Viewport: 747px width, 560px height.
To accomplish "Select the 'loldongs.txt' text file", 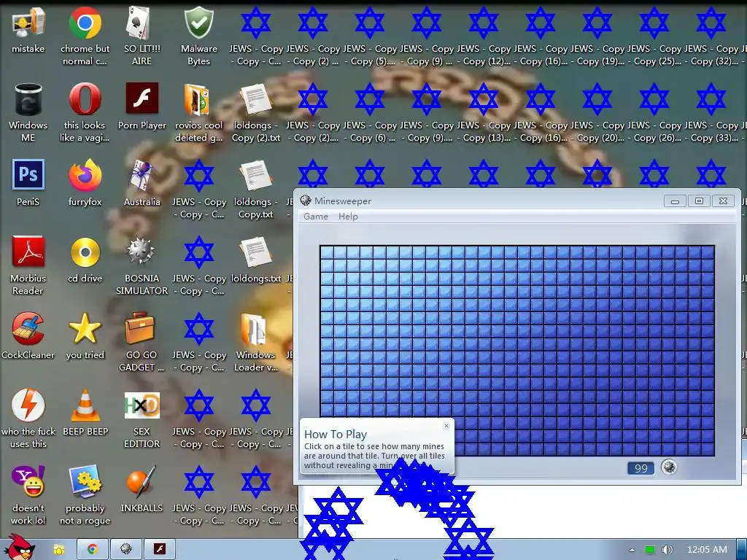I will (x=256, y=260).
